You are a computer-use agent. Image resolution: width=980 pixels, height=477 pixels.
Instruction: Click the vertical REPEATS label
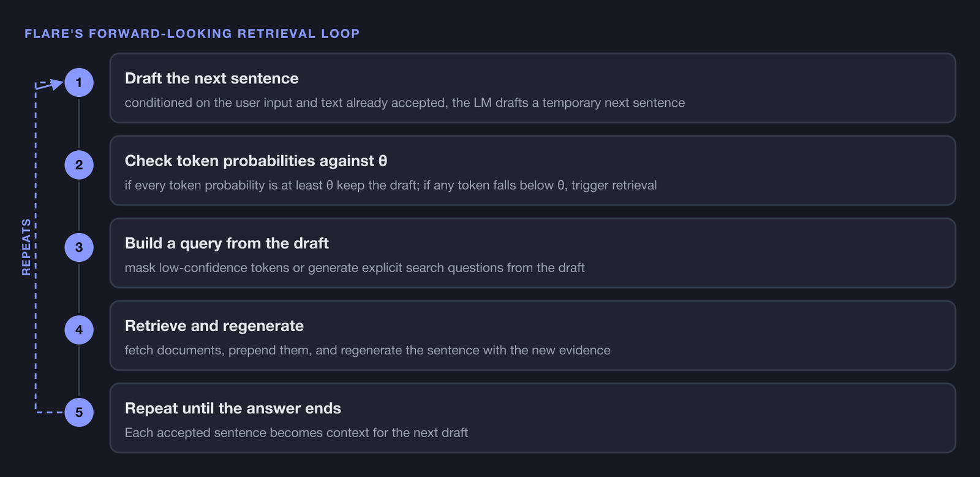(x=26, y=247)
